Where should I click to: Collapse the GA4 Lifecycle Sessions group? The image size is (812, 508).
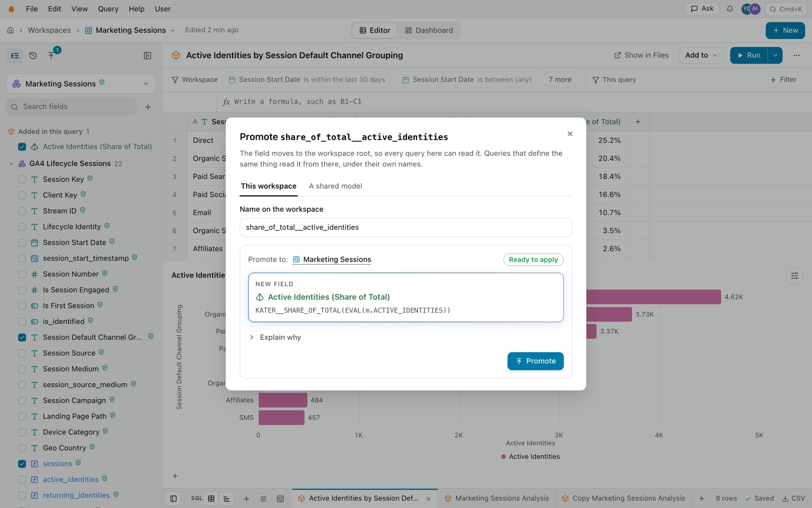tap(11, 163)
